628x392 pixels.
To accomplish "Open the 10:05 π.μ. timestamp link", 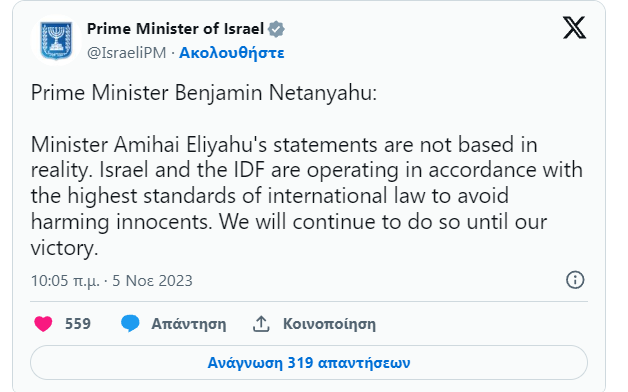I will 65,281.
